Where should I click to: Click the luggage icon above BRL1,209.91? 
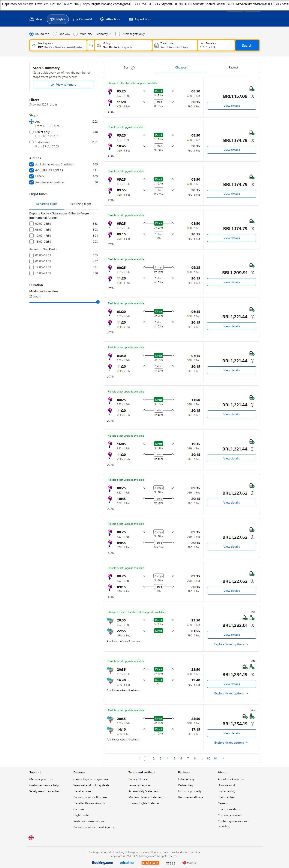coord(252,265)
